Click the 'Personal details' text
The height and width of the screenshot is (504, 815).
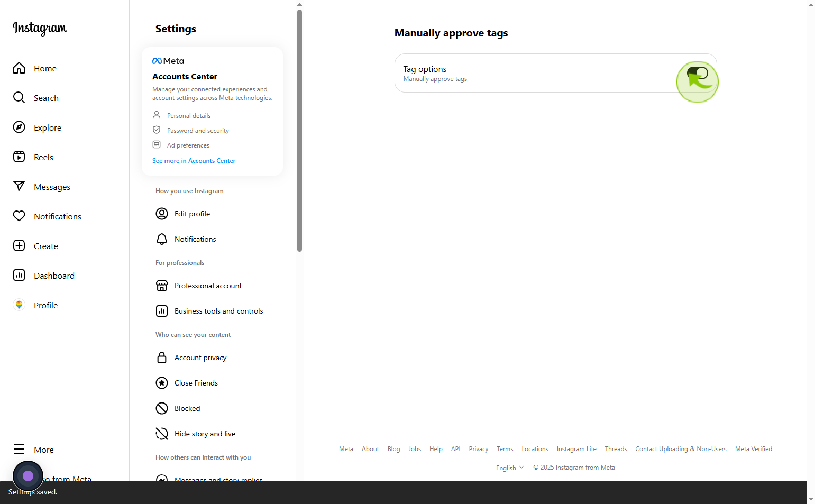pyautogui.click(x=189, y=116)
